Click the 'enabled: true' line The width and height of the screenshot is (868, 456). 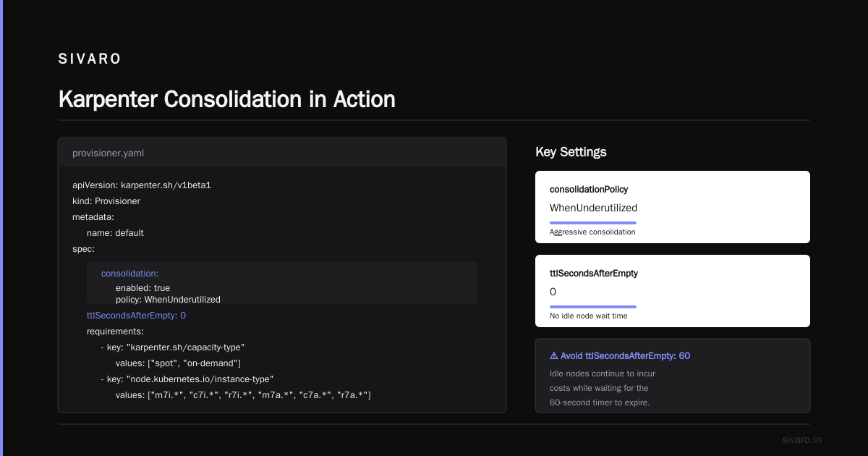click(142, 288)
